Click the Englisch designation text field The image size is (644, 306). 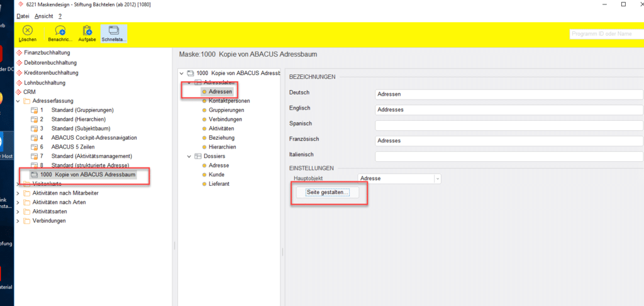(x=509, y=110)
